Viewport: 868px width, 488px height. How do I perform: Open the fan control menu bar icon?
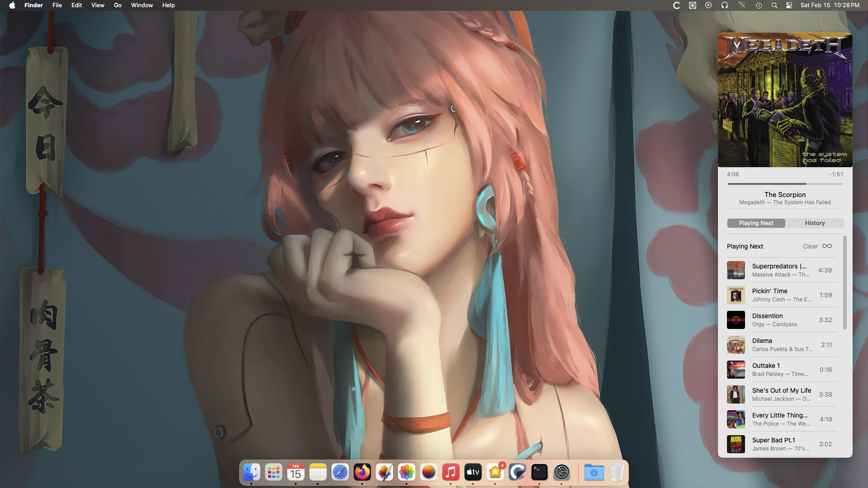point(692,5)
